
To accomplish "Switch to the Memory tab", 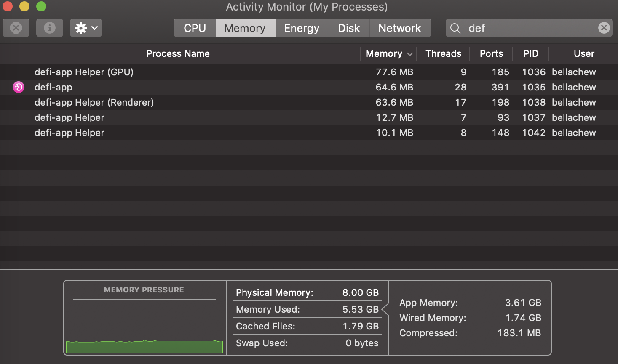I will click(245, 28).
